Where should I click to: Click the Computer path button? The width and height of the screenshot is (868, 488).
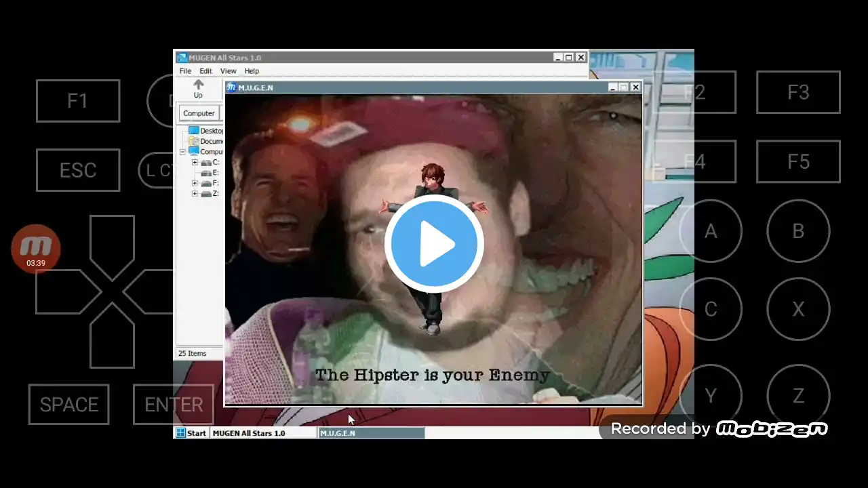(199, 113)
